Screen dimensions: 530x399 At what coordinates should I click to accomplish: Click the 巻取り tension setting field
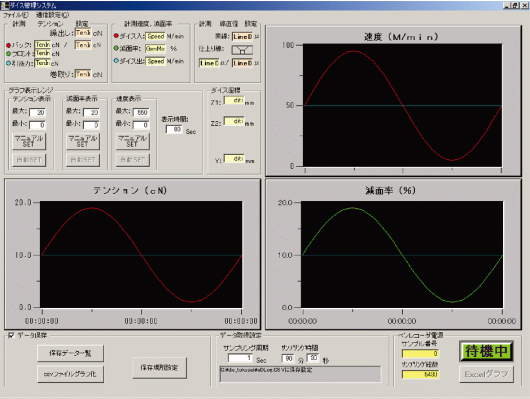(x=83, y=74)
